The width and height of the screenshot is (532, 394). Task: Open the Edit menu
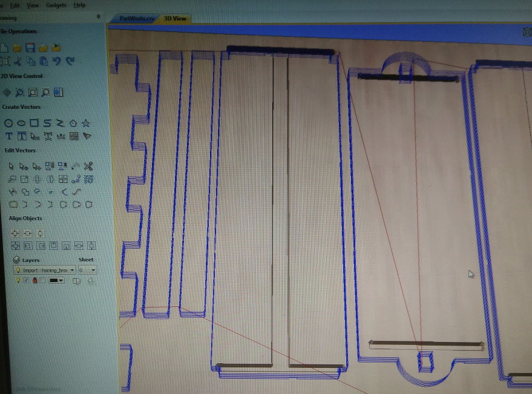(15, 5)
